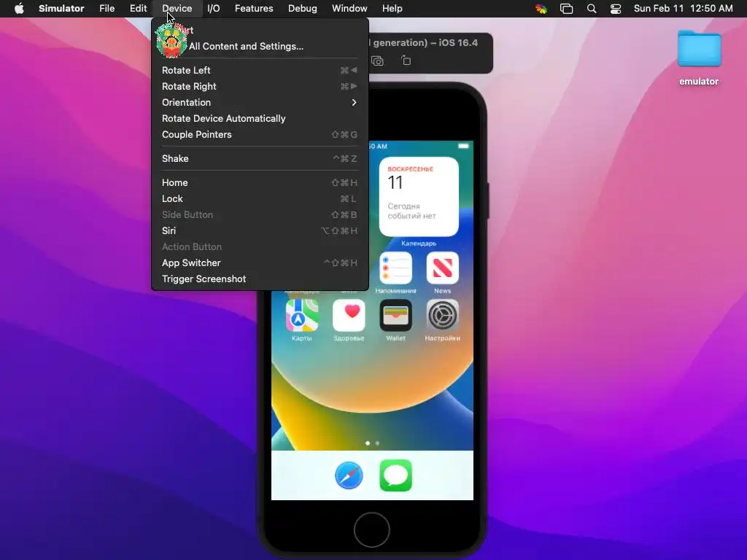This screenshot has width=747, height=560.
Task: Choose Home in the Device menu
Action: coord(260,183)
